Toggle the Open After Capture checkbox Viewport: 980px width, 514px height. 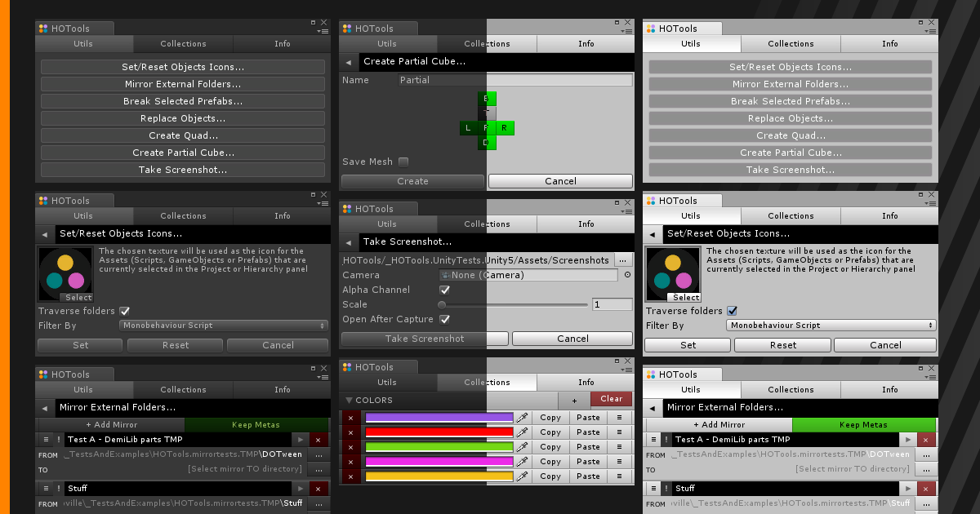445,320
